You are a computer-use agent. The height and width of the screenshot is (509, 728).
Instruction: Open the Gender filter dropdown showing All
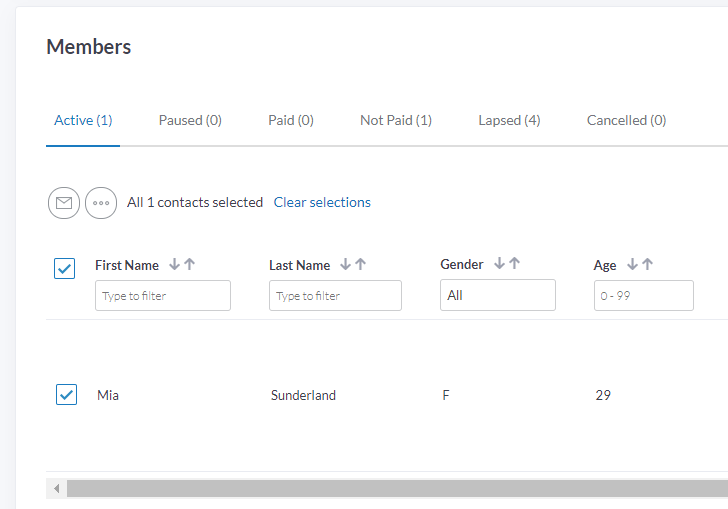coord(498,295)
